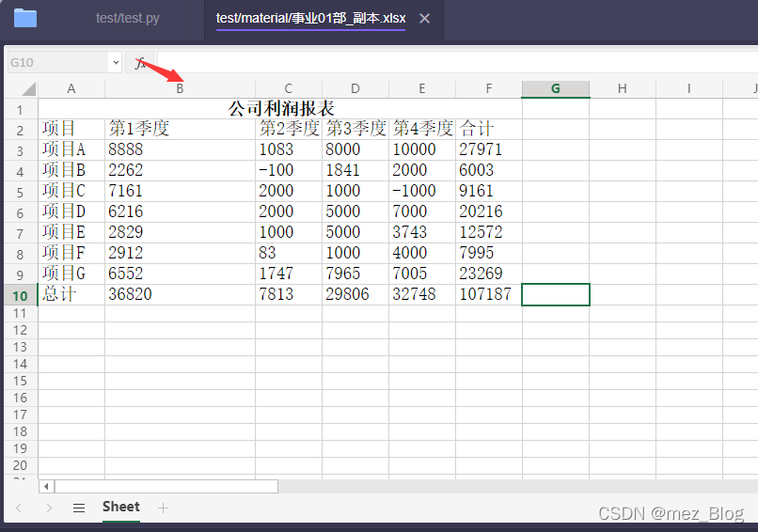Click the cell containing 8888
The width and height of the screenshot is (758, 532).
coord(180,149)
